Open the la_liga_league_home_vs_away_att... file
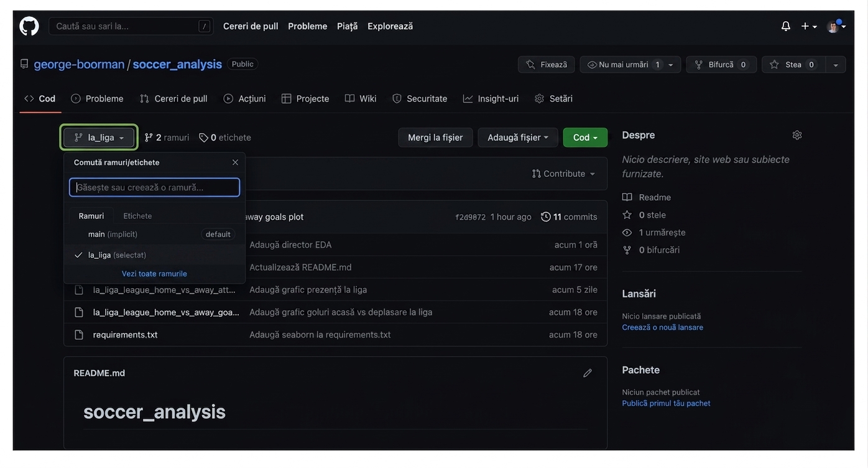The image size is (868, 468). (x=165, y=289)
